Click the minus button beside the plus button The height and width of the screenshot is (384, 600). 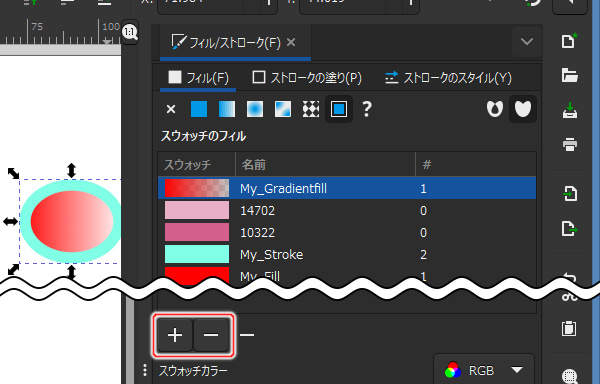(x=211, y=335)
